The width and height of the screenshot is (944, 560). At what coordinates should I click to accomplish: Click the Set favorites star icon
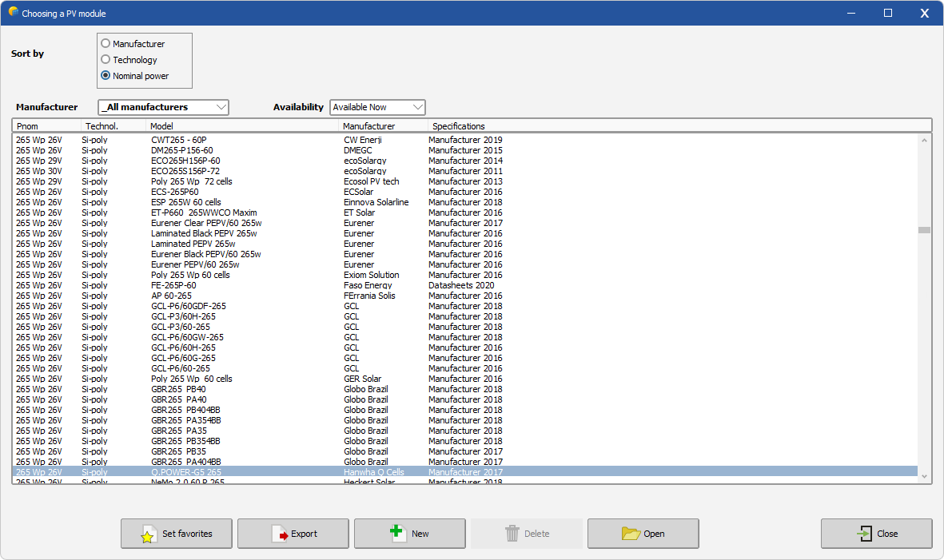pos(148,535)
